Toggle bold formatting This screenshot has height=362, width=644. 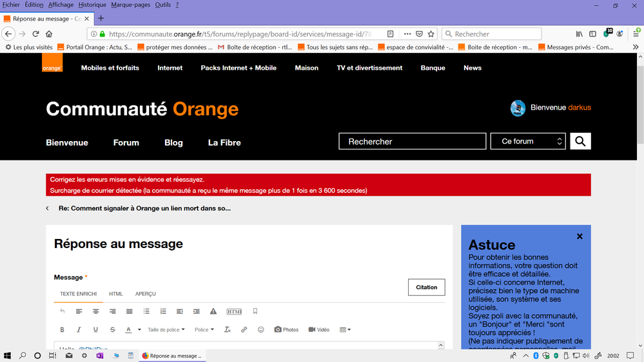[62, 330]
